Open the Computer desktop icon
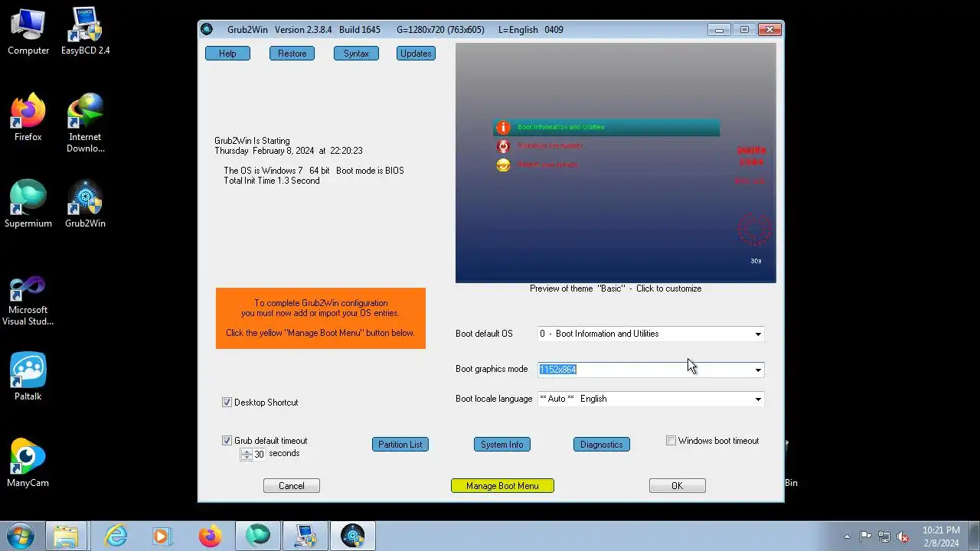The width and height of the screenshot is (980, 551). (x=28, y=31)
